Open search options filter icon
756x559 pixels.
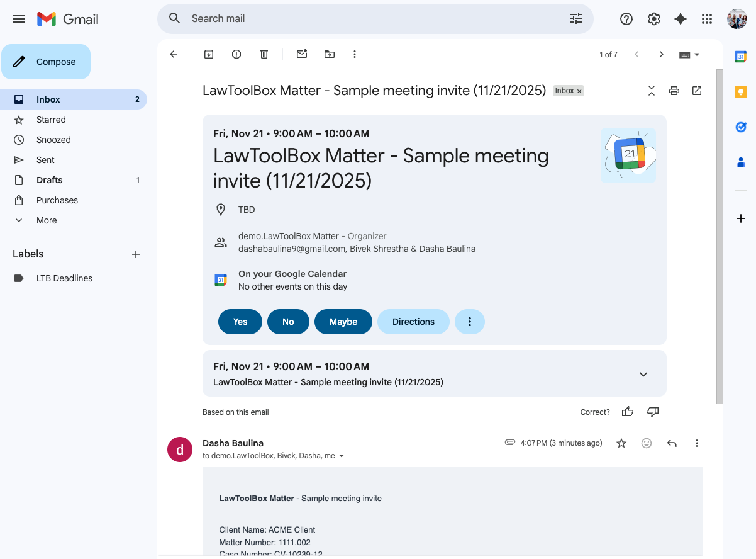576,18
